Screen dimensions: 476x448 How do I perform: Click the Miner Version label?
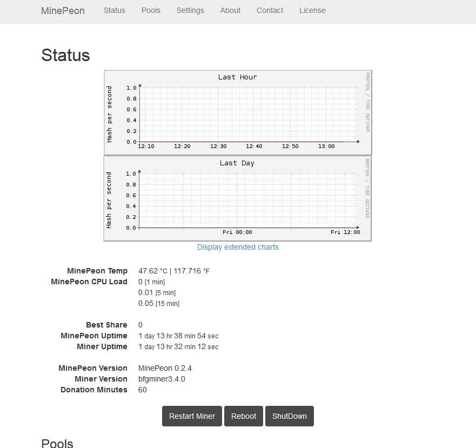click(x=101, y=379)
